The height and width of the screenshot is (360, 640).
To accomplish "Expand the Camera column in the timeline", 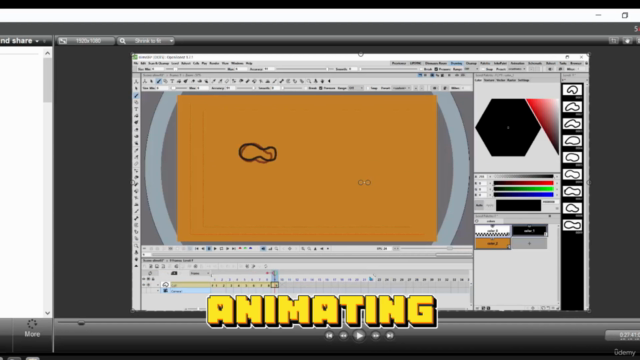I will click(x=158, y=291).
